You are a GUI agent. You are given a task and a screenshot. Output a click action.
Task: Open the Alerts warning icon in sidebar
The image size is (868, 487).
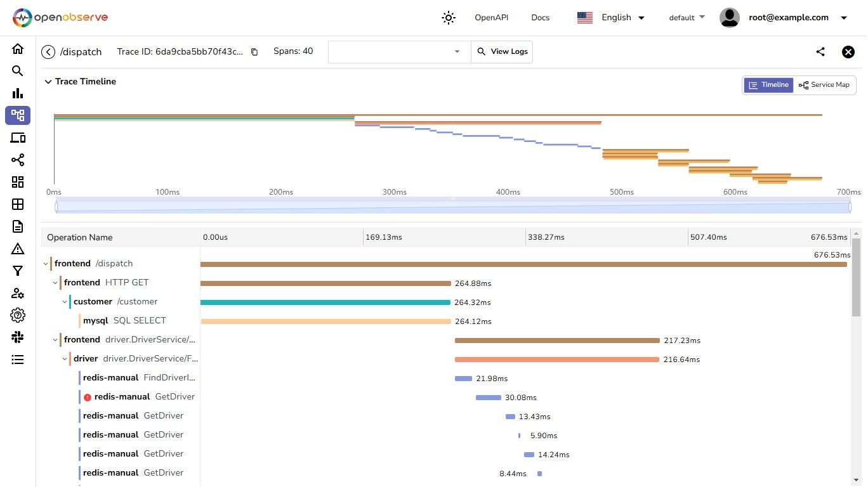(x=18, y=249)
